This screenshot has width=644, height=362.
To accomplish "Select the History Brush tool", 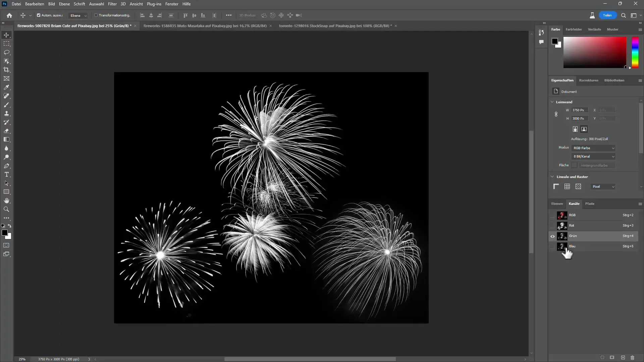I will point(6,122).
